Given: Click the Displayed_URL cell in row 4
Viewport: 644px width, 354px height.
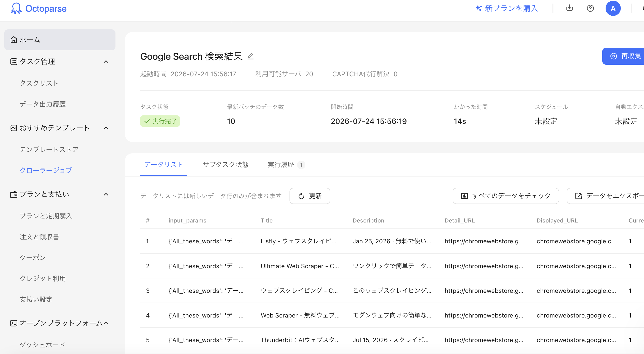Looking at the screenshot, I should pyautogui.click(x=576, y=316).
